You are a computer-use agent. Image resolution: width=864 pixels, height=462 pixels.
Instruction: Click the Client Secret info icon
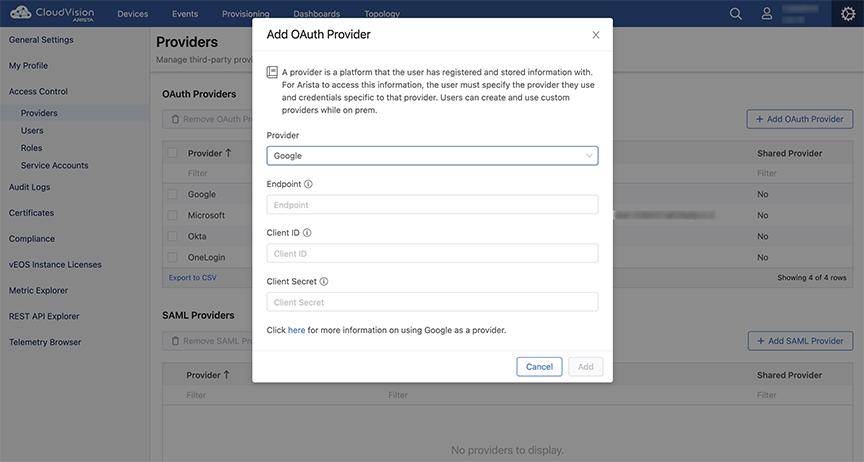324,281
